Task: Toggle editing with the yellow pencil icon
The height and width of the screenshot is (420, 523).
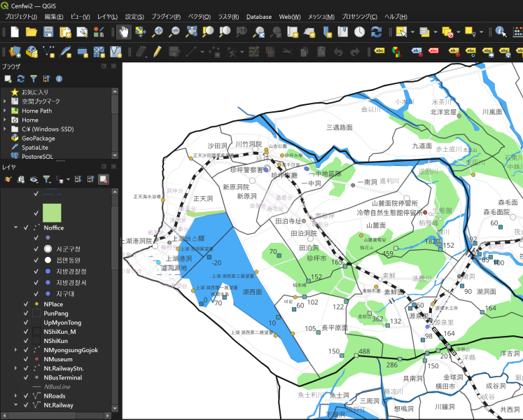Action: pos(157,52)
